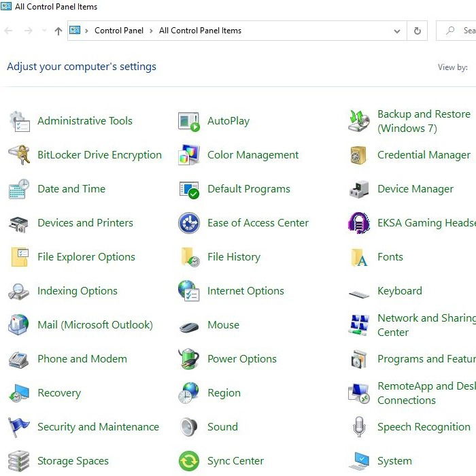Open Color Management icon

[189, 155]
